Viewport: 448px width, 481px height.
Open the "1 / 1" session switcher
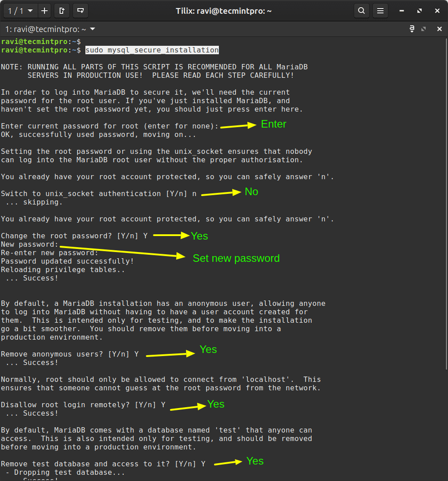tap(20, 11)
